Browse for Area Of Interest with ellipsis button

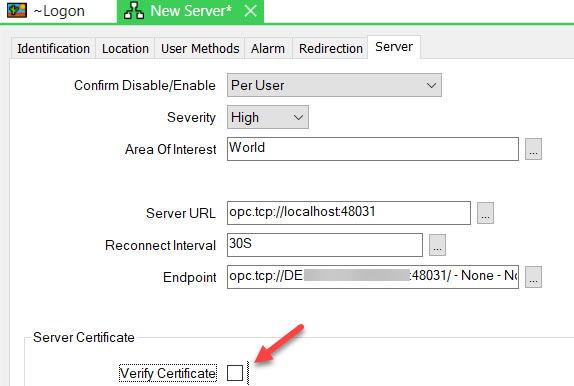(x=533, y=149)
